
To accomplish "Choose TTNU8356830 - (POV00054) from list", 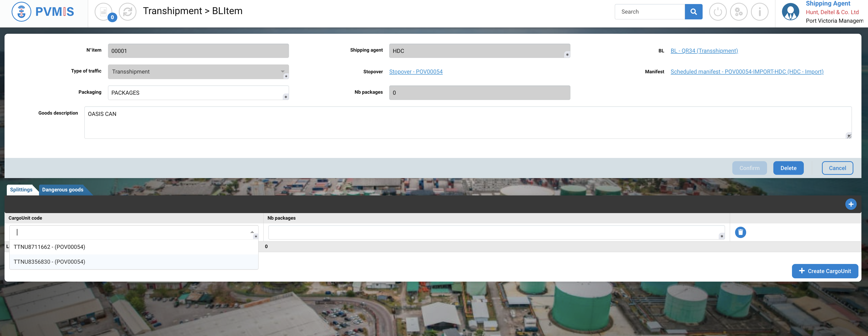I will 49,261.
